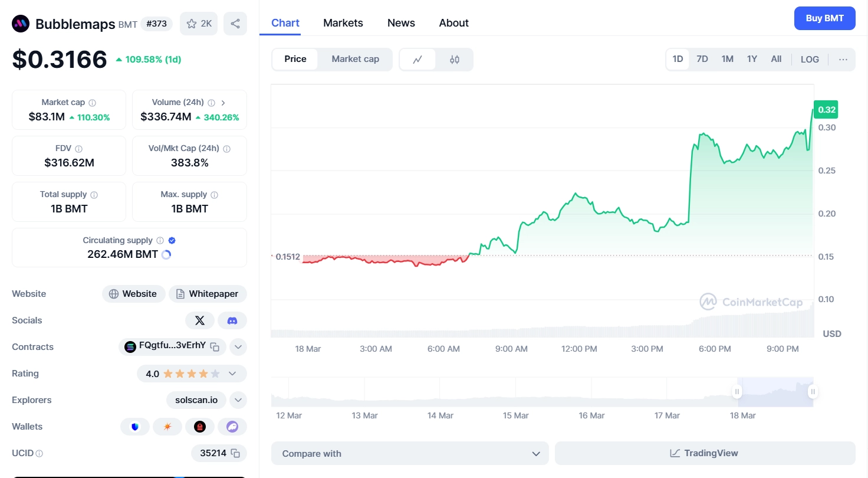Share the Bubblemaps page
Image resolution: width=868 pixels, height=478 pixels.
point(235,23)
